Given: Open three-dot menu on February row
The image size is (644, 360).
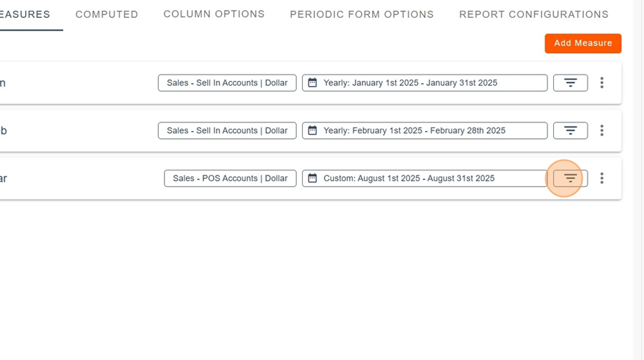Looking at the screenshot, I should tap(602, 130).
